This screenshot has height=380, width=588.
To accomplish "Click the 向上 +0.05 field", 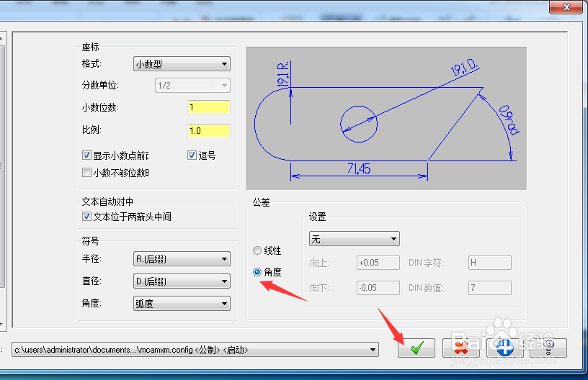I will 378,263.
